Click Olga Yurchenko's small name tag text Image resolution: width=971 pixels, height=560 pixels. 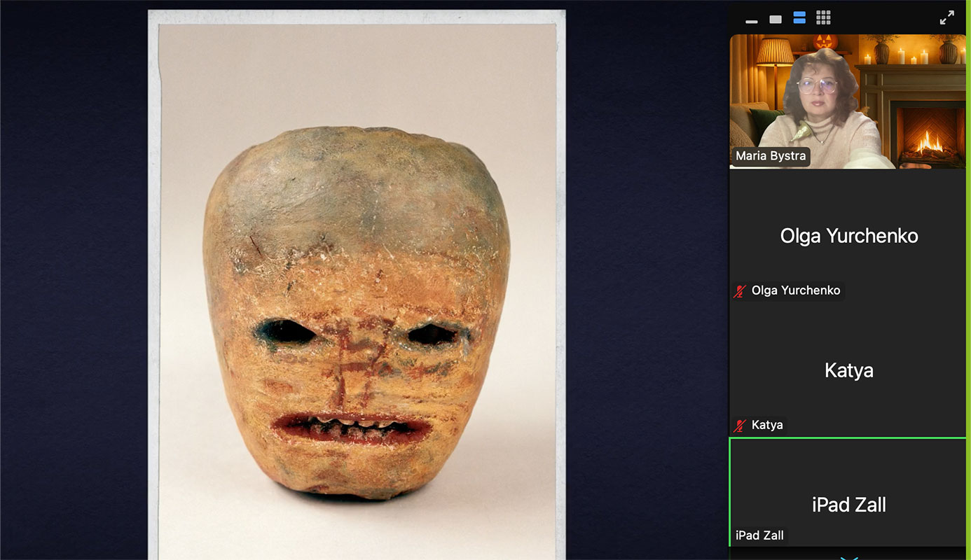tap(795, 290)
